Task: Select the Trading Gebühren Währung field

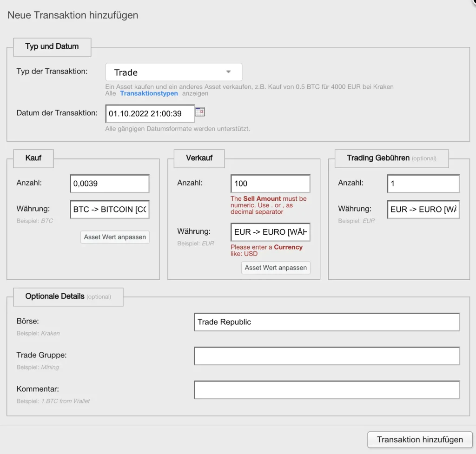Action: 423,210
